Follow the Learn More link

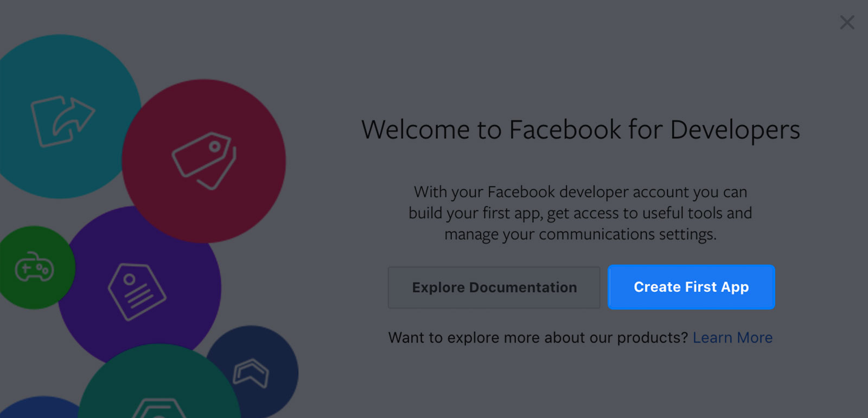click(x=732, y=338)
